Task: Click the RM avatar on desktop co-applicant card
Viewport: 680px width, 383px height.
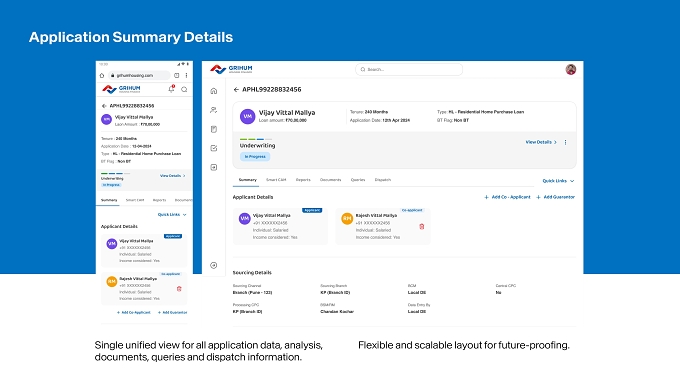Action: coord(347,219)
